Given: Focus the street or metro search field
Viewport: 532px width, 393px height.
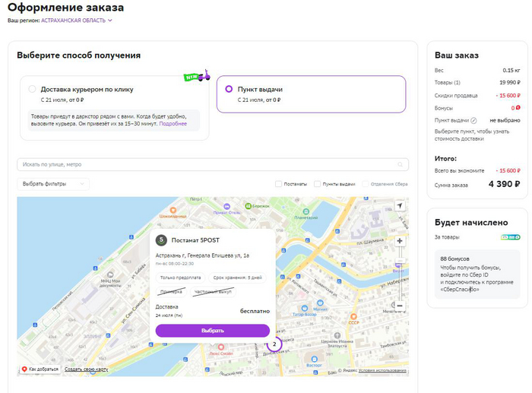Looking at the screenshot, I should tap(205, 164).
